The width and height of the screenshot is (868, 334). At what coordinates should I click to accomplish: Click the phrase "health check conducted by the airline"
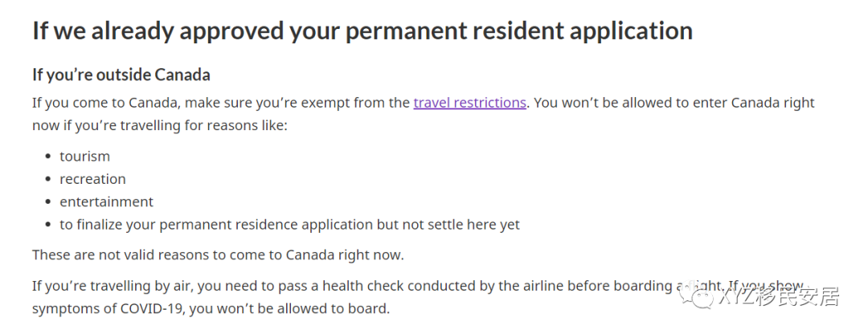coord(441,286)
